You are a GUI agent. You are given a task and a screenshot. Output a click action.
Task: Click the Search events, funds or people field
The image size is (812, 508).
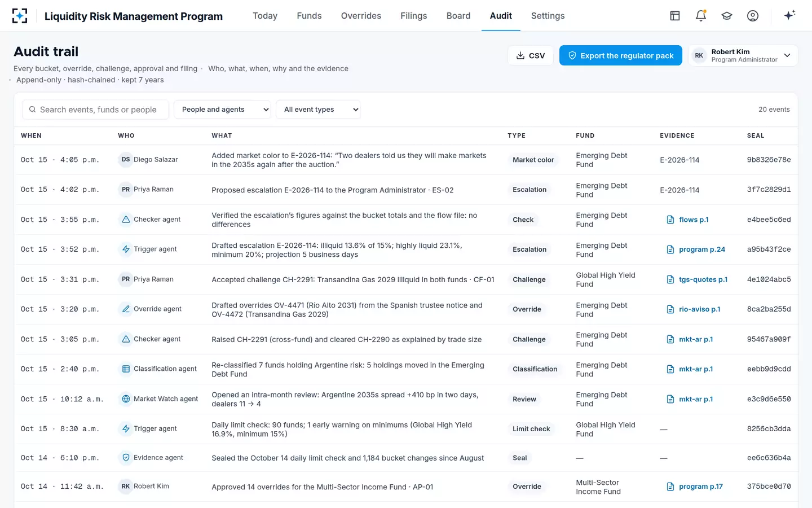pyautogui.click(x=95, y=110)
